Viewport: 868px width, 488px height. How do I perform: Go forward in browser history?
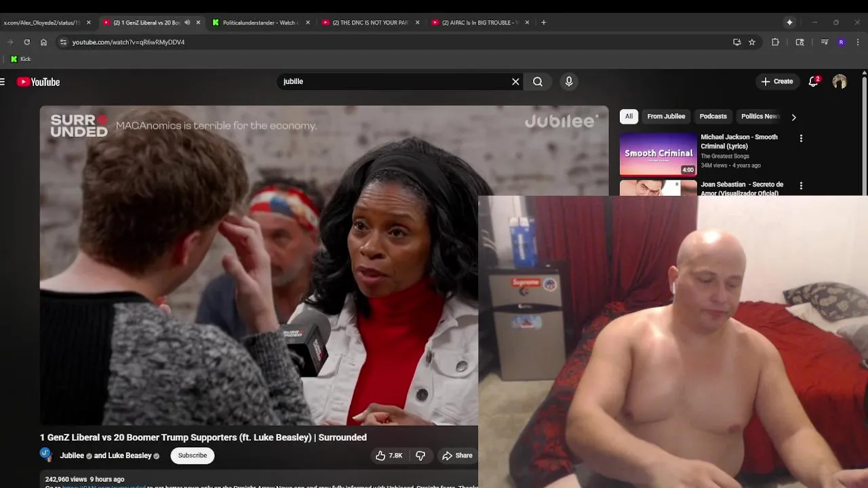(x=9, y=42)
